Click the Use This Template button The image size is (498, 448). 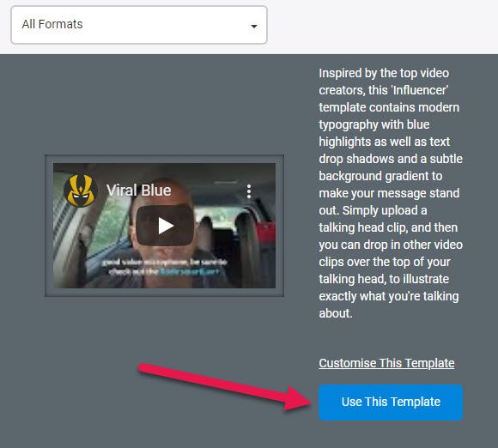pos(391,403)
